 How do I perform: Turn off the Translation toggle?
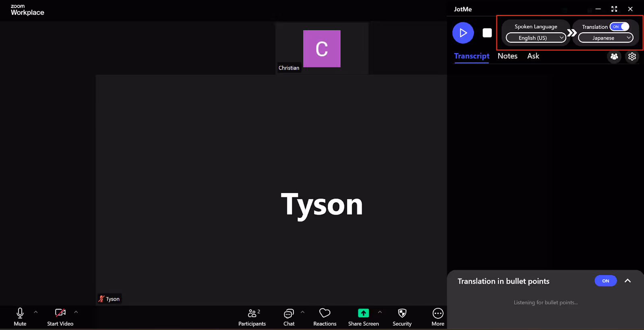pos(619,27)
